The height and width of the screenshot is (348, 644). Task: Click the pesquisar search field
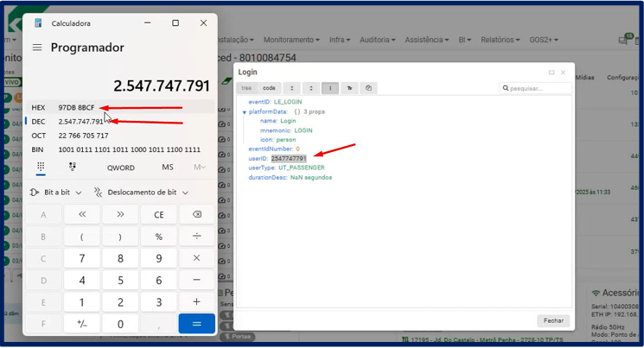(x=536, y=88)
